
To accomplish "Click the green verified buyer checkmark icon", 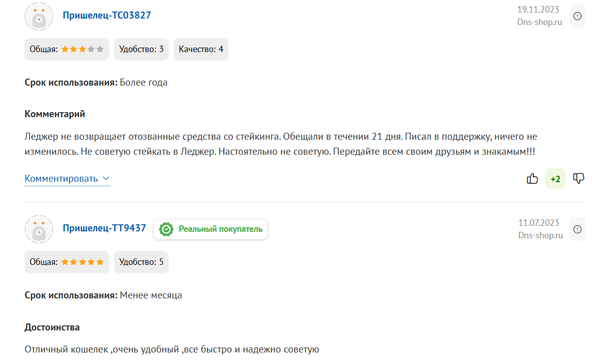I will click(166, 229).
